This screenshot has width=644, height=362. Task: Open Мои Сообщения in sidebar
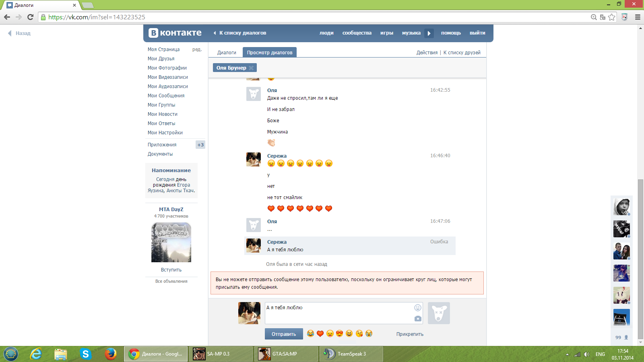166,96
